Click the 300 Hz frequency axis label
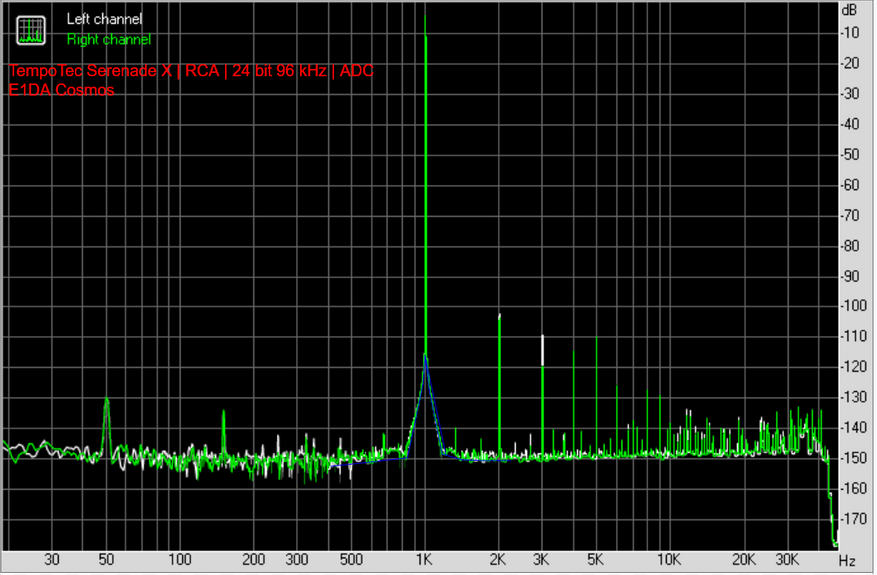Viewport: 877px width, 575px height. (x=296, y=560)
